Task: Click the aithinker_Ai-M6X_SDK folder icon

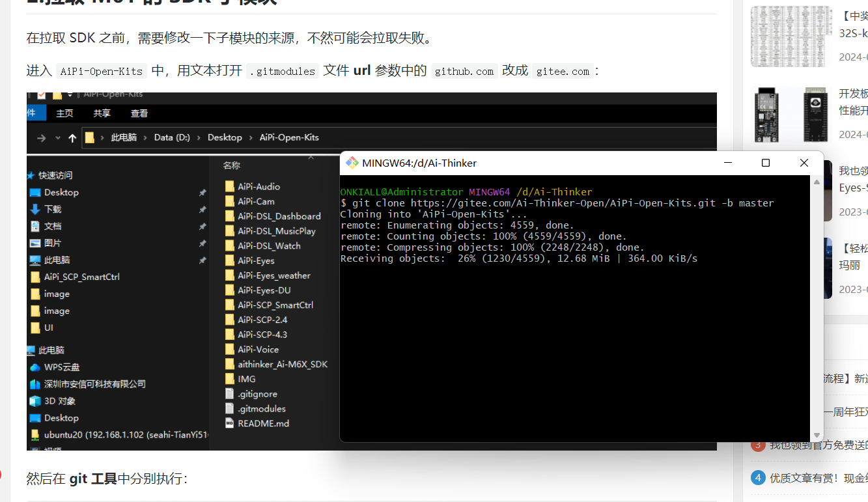Action: pos(229,364)
